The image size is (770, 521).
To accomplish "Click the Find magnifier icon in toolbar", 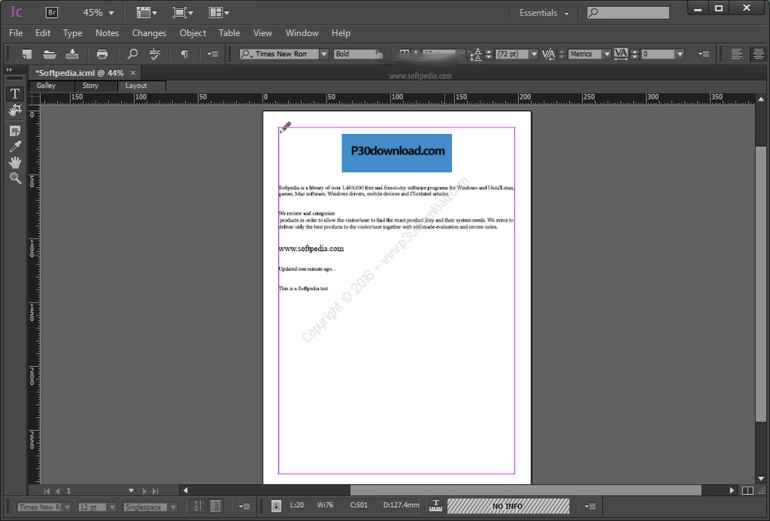I will (132, 54).
